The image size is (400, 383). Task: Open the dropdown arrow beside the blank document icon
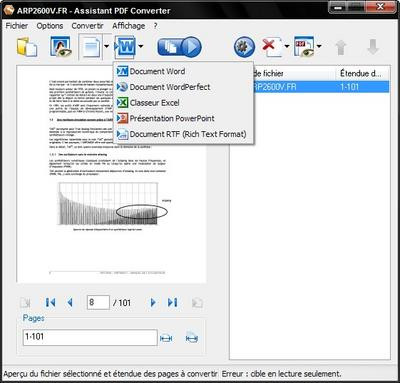[107, 46]
